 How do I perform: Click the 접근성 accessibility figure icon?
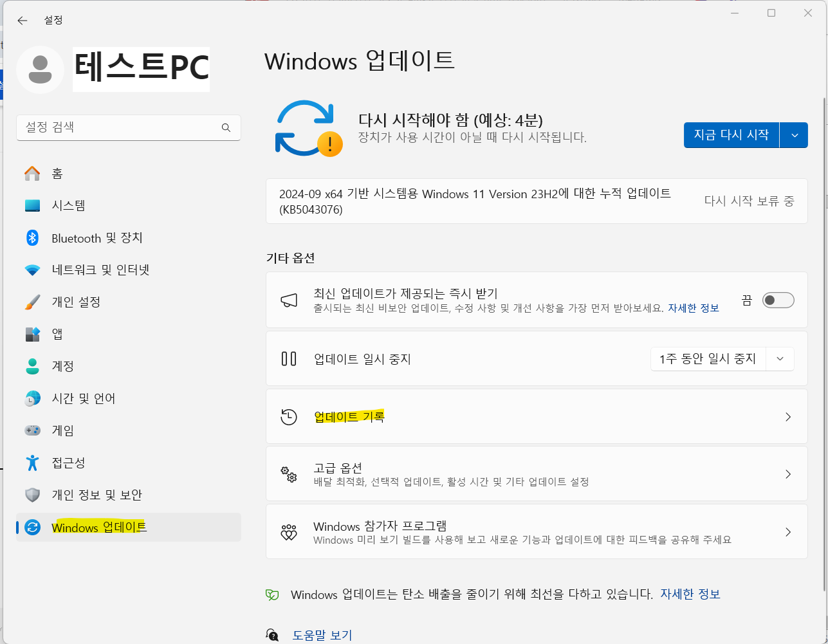(x=32, y=463)
